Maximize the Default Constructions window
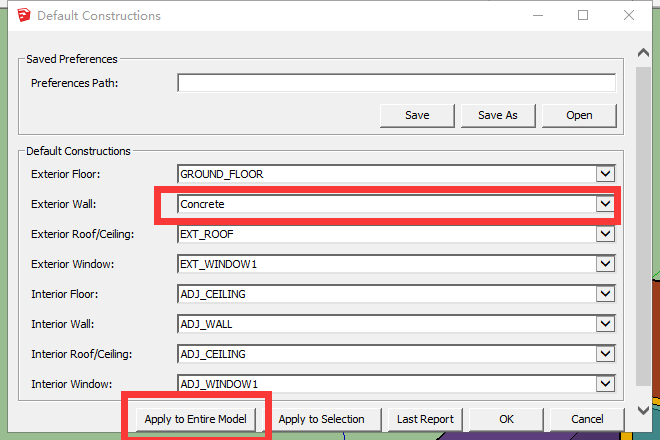Screen dimensions: 660x440 [x=583, y=15]
